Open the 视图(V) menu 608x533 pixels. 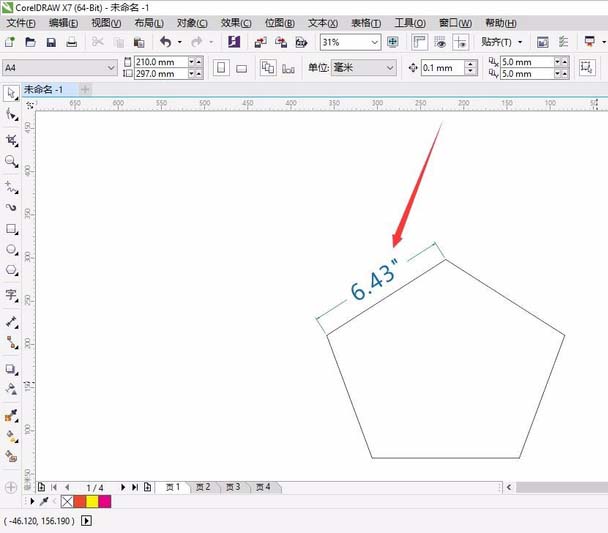(106, 23)
